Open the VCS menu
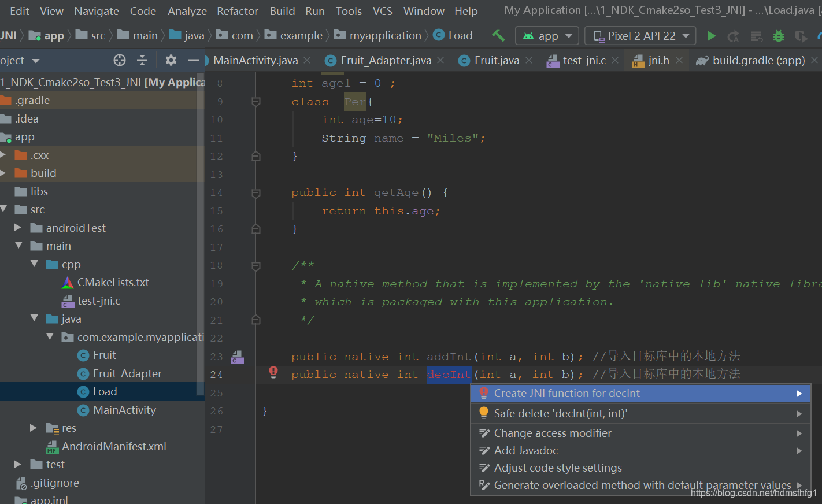Viewport: 822px width, 504px height. click(x=383, y=11)
